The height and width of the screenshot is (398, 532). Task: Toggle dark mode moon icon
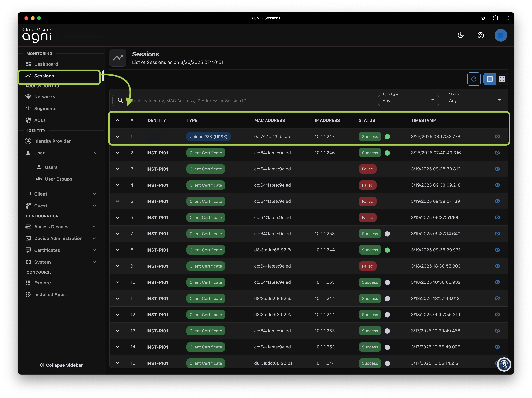tap(461, 35)
